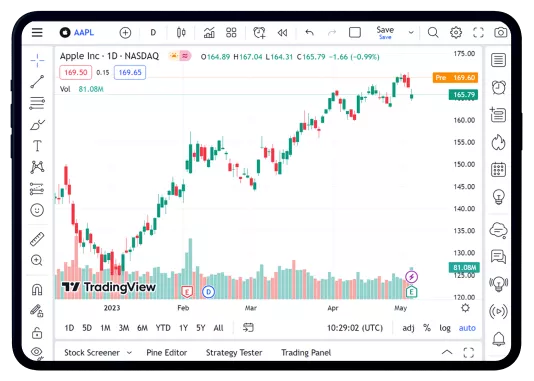534x381 pixels.
Task: Set range to 5D
Action: tap(87, 328)
